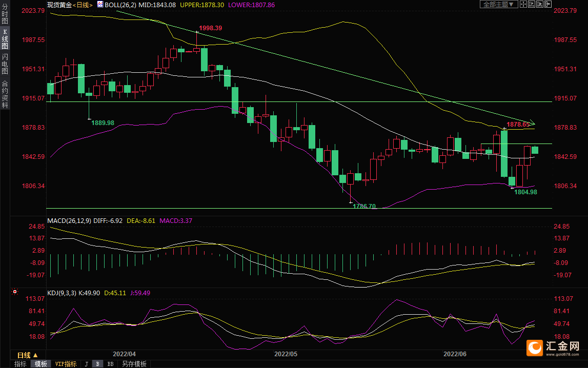This screenshot has width=588, height=368.
Task: Click the red KDJ marker icon
Action: (x=14, y=293)
